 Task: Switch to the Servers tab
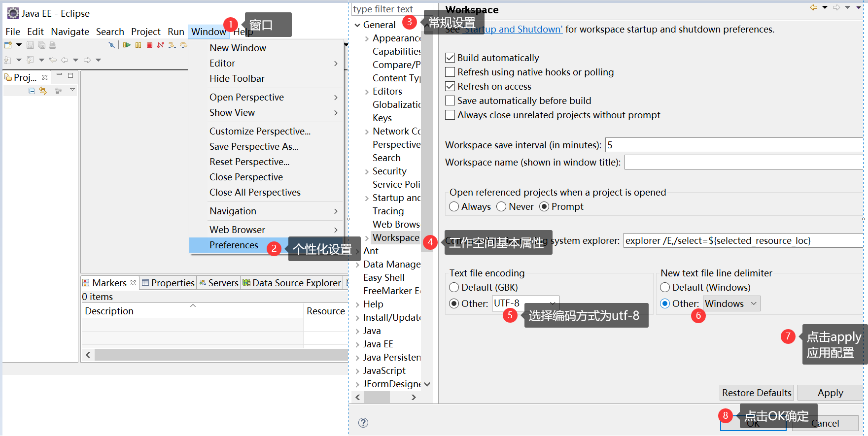coord(219,283)
